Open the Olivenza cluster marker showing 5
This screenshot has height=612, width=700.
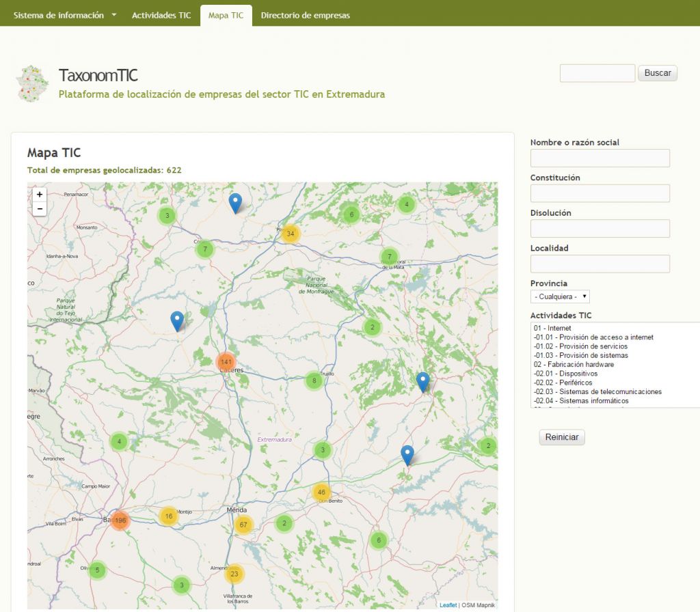tap(97, 570)
